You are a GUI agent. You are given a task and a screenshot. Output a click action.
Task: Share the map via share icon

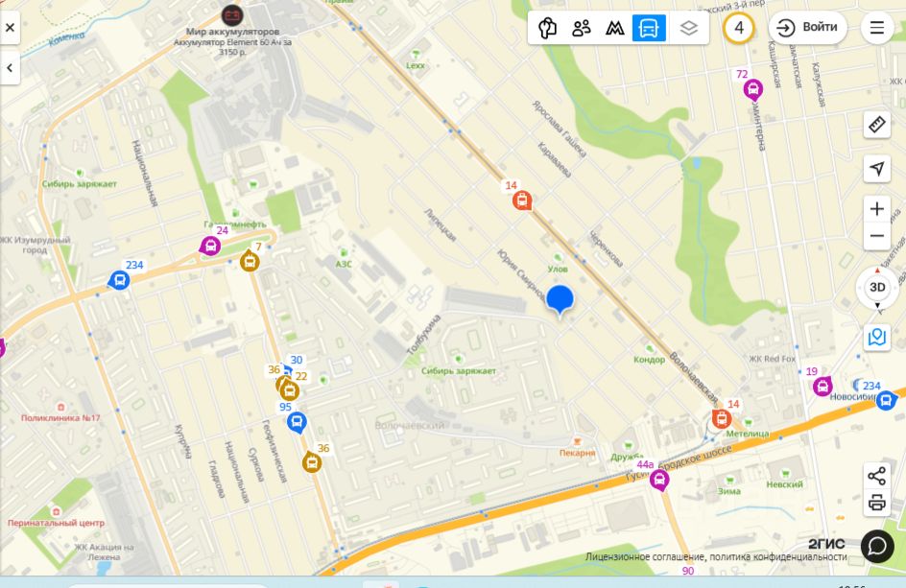click(x=877, y=476)
